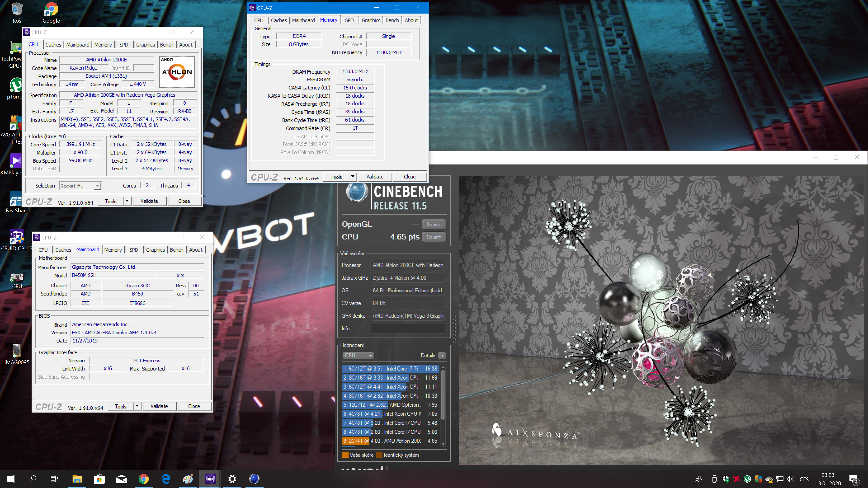Screen dimensions: 868x488
Task: Select the ranking row with score 16.88
Action: [391, 369]
